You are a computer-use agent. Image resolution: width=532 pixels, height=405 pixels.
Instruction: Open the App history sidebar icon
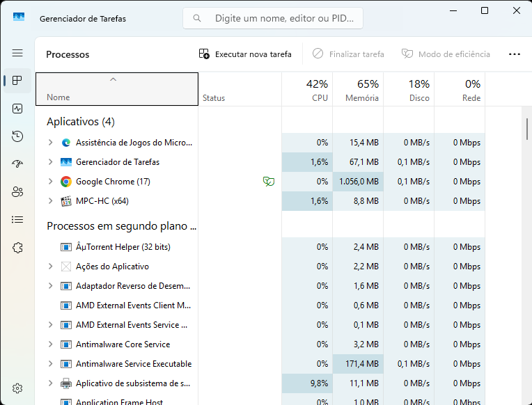tap(17, 136)
